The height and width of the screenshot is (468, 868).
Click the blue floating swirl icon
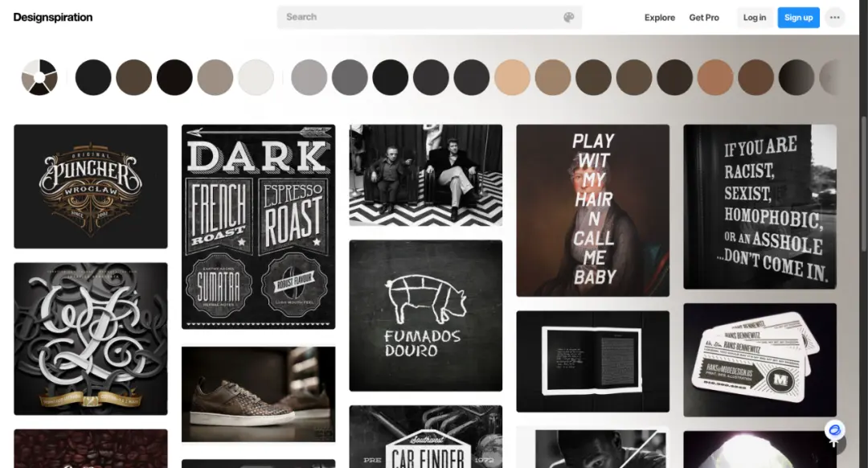point(834,430)
